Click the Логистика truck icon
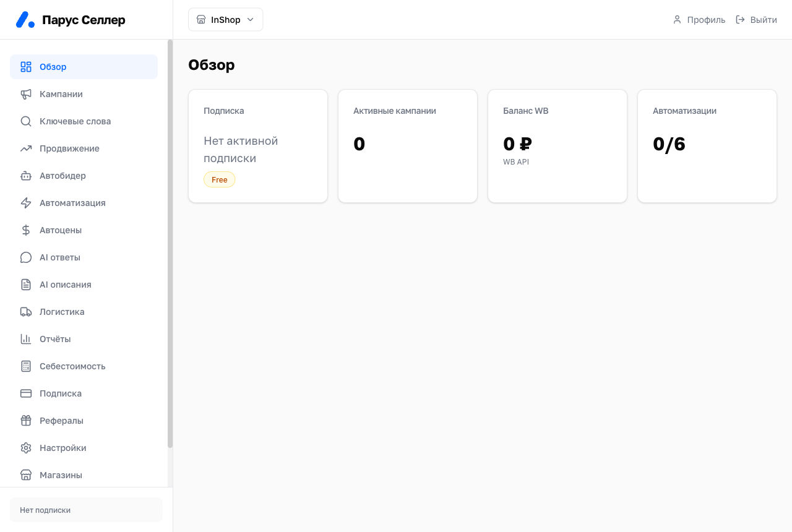 pos(26,312)
